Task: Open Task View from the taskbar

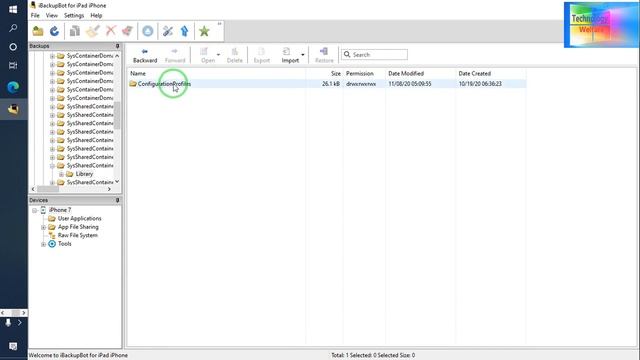Action: tap(13, 65)
